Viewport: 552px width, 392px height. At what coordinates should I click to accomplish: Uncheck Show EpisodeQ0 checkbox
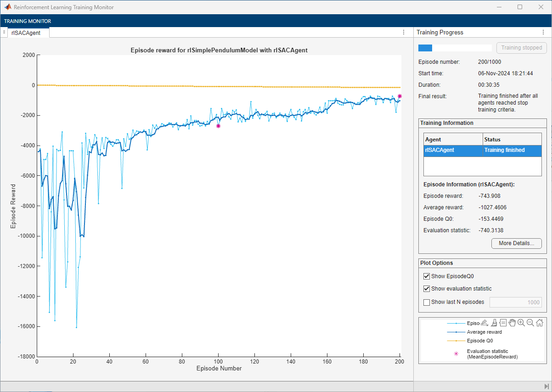click(x=427, y=276)
